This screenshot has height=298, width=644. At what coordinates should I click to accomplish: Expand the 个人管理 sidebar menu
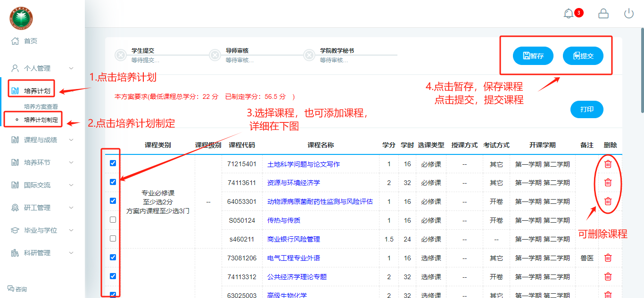click(x=42, y=68)
